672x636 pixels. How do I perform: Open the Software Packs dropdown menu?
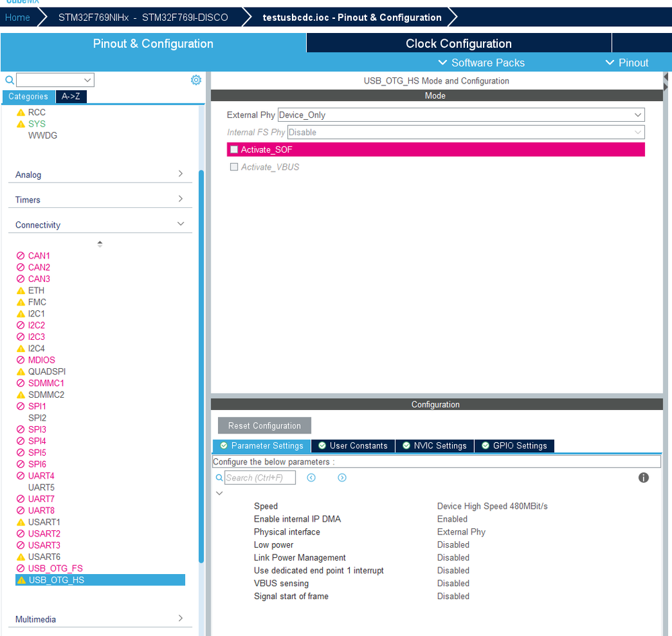coord(481,63)
